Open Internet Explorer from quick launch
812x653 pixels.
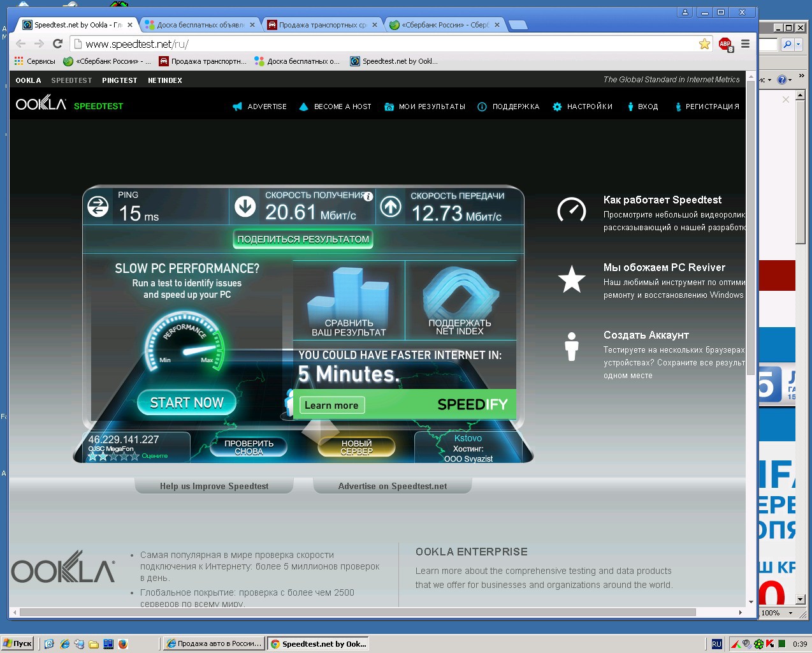[x=64, y=644]
